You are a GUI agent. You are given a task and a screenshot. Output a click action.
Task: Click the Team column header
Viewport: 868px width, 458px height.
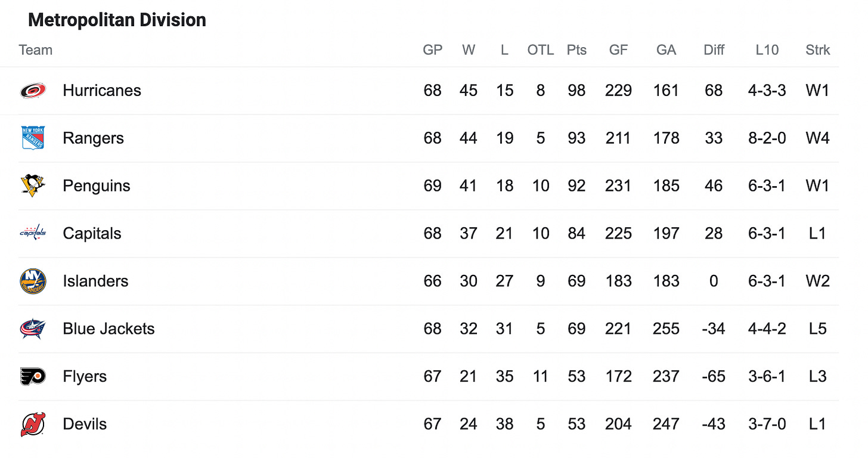pos(36,50)
